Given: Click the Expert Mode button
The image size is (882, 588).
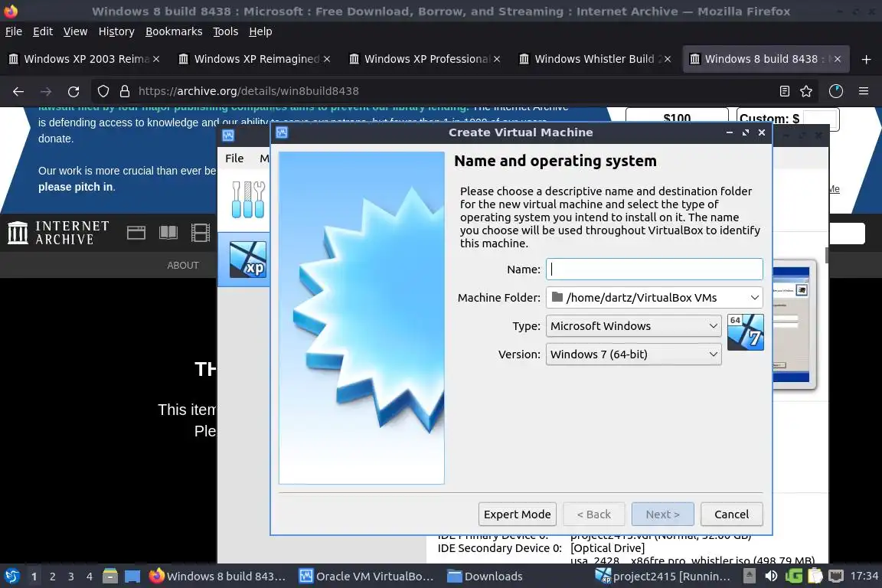Looking at the screenshot, I should coord(518,514).
